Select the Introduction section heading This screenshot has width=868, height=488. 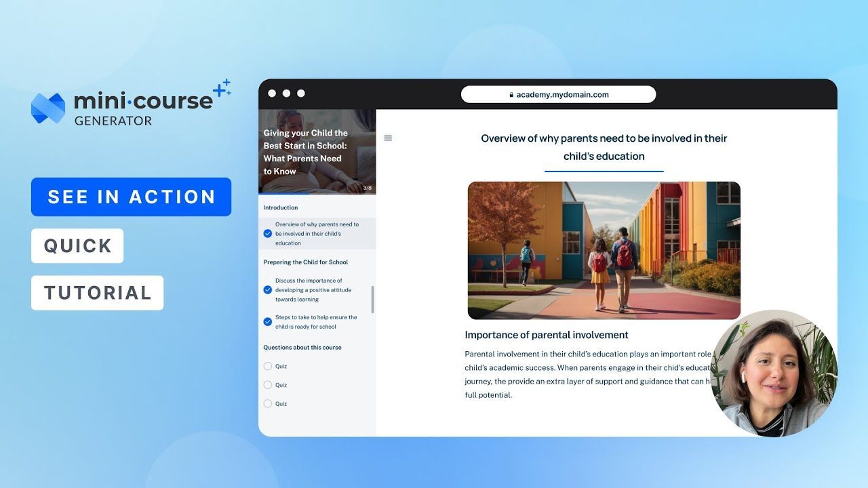pyautogui.click(x=281, y=207)
